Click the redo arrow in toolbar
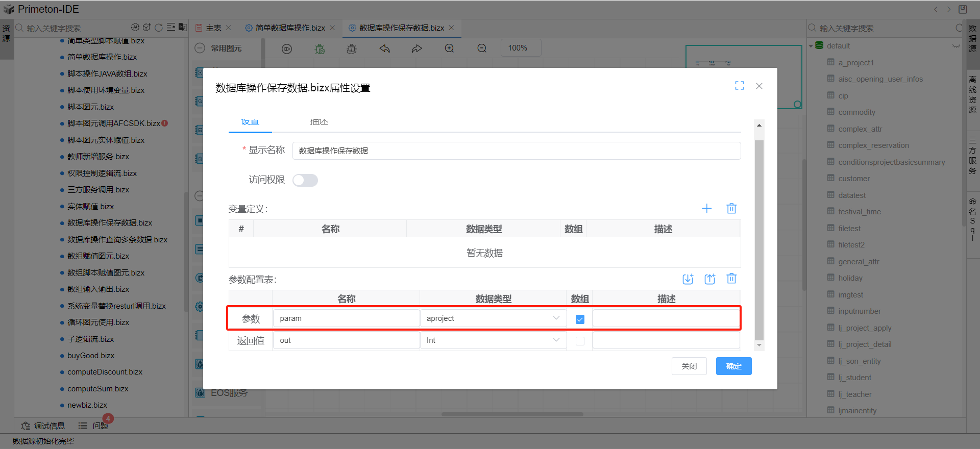The image size is (980, 449). (417, 48)
